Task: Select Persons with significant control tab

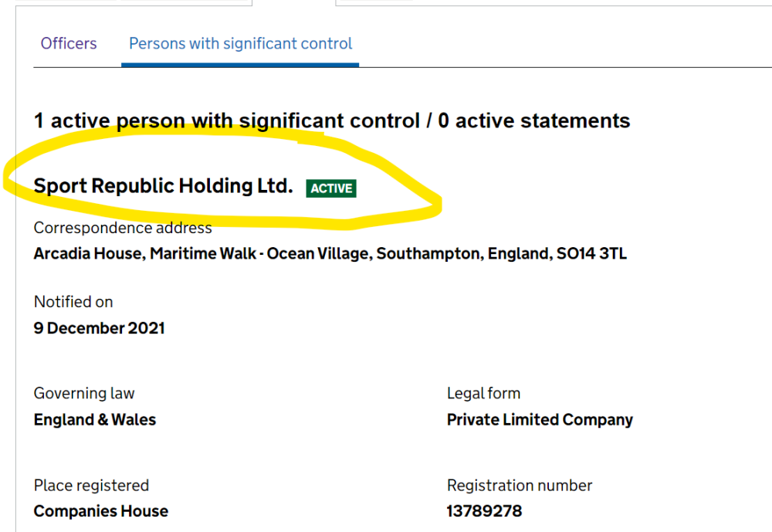Action: click(240, 43)
